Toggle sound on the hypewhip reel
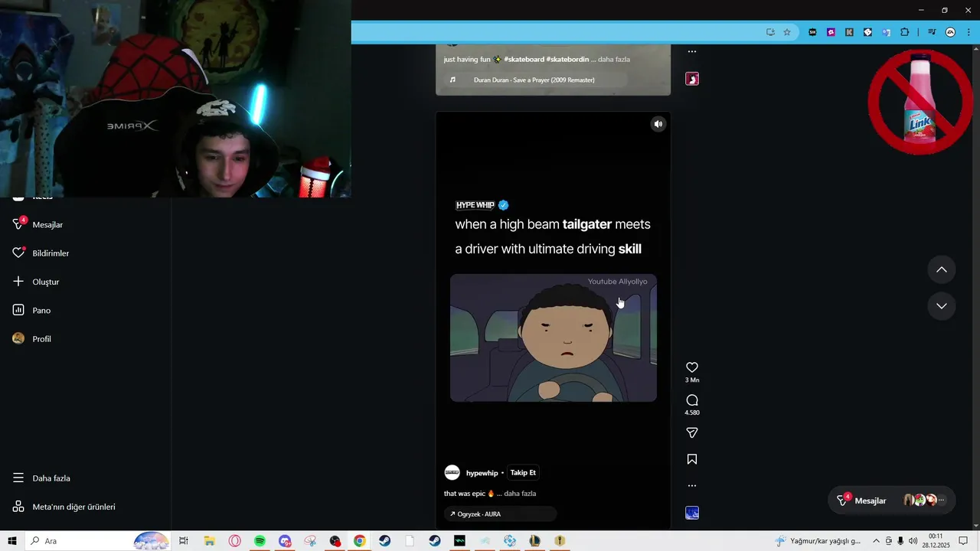The width and height of the screenshot is (980, 551). click(x=658, y=124)
